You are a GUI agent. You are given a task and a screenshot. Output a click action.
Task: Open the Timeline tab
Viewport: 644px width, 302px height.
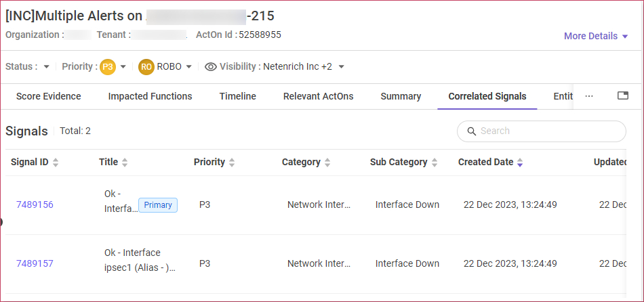(x=237, y=96)
